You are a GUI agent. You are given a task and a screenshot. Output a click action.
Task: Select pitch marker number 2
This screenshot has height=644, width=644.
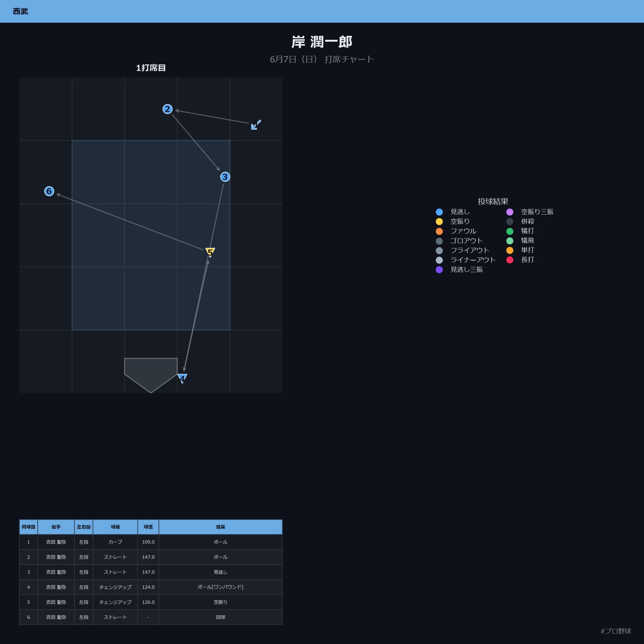(x=167, y=109)
